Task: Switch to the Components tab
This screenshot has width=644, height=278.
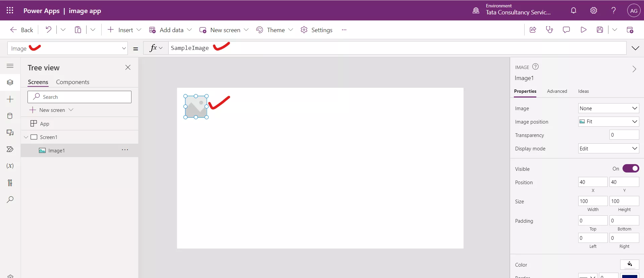Action: pyautogui.click(x=72, y=82)
